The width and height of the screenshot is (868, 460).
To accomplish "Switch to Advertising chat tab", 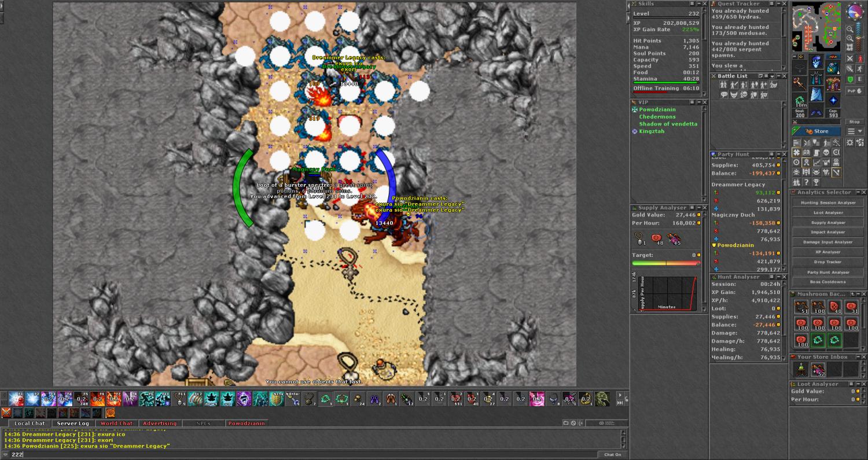I will 160,424.
